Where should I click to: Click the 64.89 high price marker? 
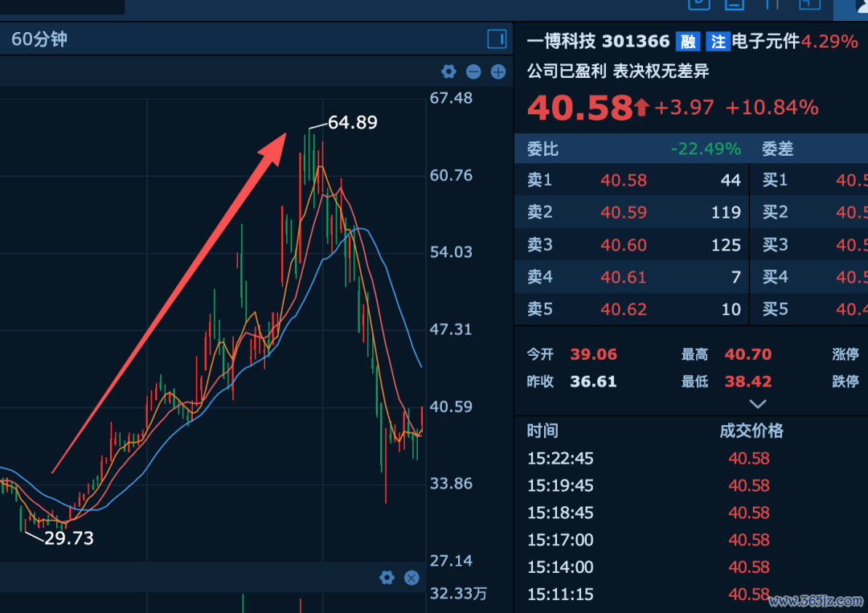click(353, 122)
